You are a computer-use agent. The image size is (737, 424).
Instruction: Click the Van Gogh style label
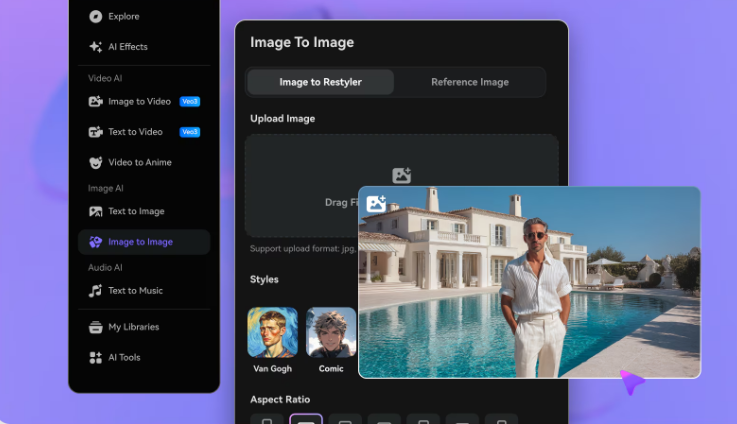273,369
